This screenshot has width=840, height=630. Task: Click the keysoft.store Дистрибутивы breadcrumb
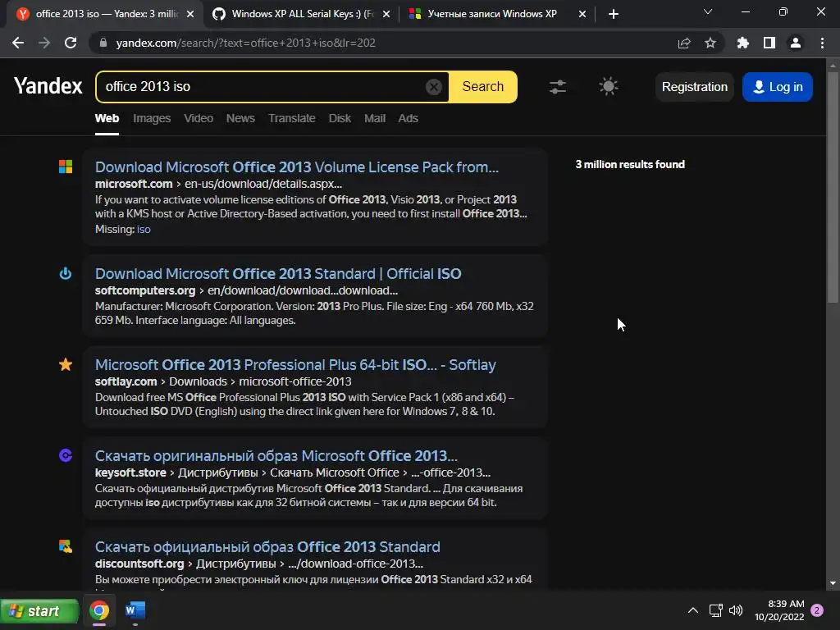click(217, 472)
